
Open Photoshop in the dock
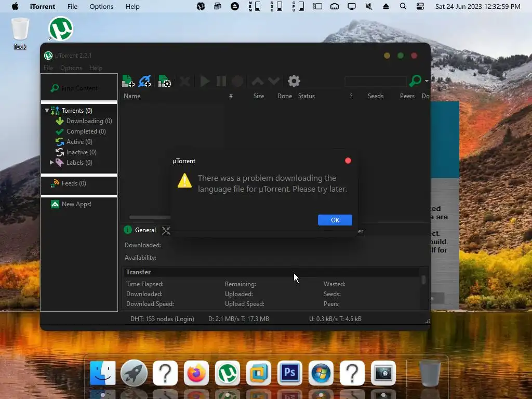[290, 373]
